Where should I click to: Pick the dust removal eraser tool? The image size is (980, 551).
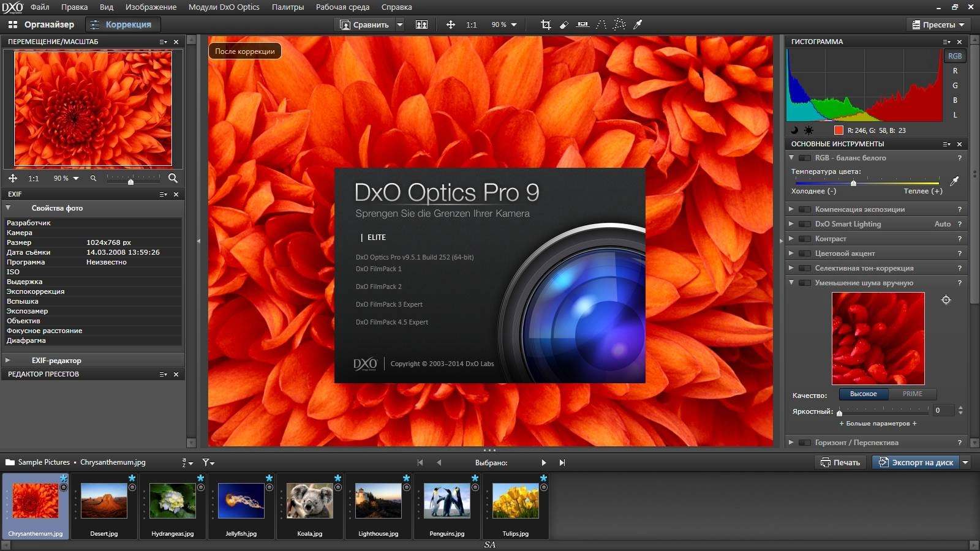(x=564, y=24)
